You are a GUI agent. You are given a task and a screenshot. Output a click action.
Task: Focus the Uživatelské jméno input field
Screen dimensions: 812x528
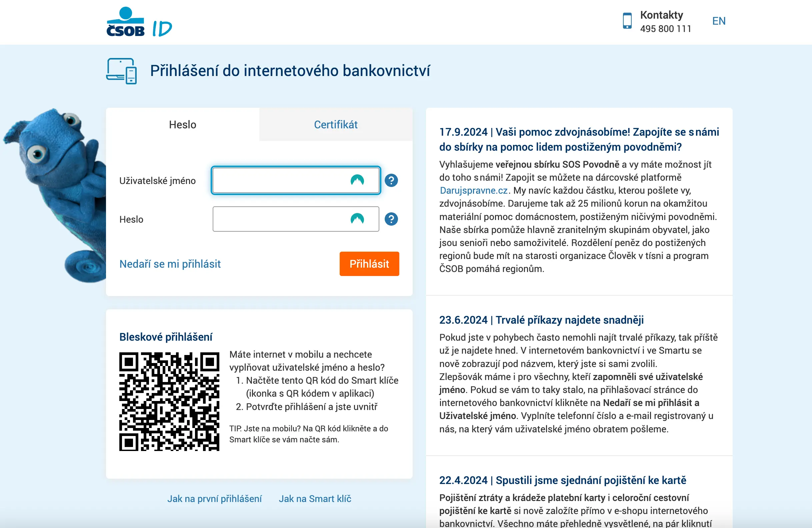(295, 180)
